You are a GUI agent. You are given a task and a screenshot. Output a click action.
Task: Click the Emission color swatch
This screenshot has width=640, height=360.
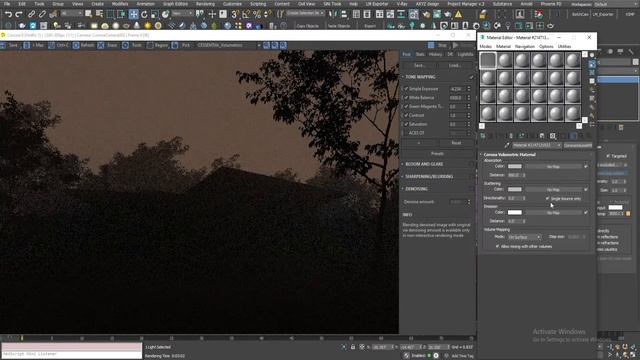(514, 212)
